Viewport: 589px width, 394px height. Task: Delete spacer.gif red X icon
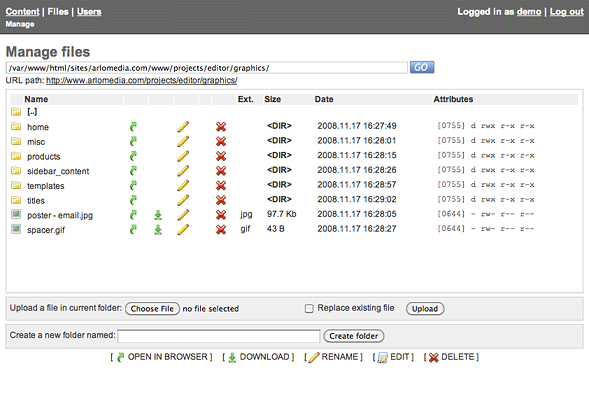pos(221,230)
